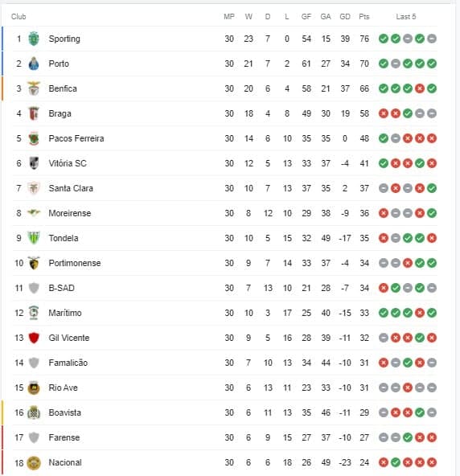This screenshot has height=476, width=460.
Task: Open the Santa Clara team link
Action: (x=71, y=188)
